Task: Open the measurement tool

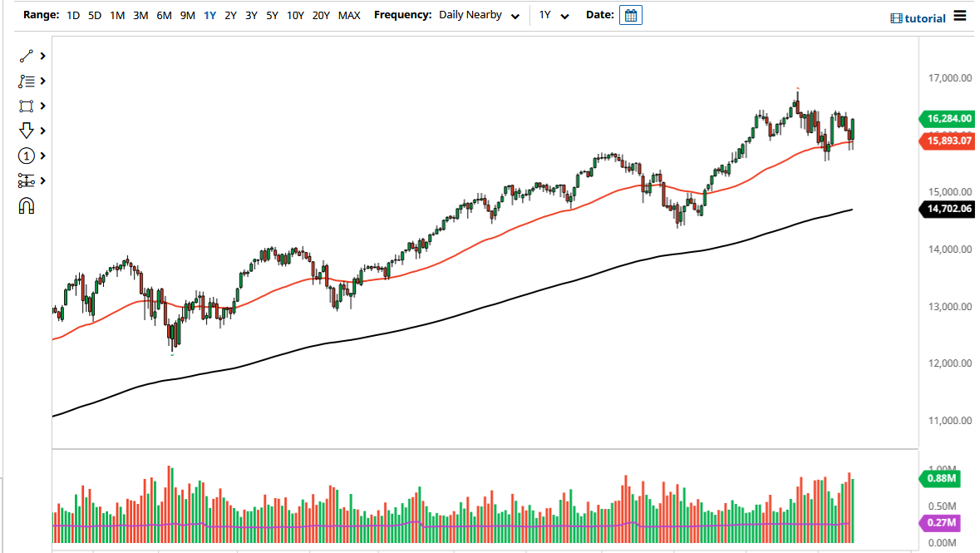Action: point(25,180)
